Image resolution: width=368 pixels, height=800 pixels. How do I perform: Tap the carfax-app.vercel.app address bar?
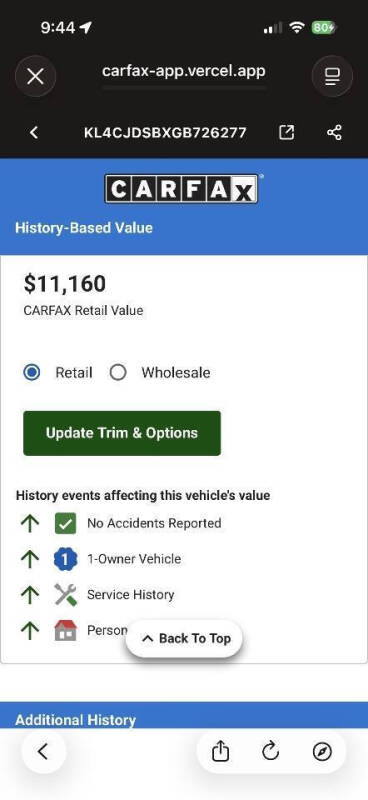click(x=184, y=71)
